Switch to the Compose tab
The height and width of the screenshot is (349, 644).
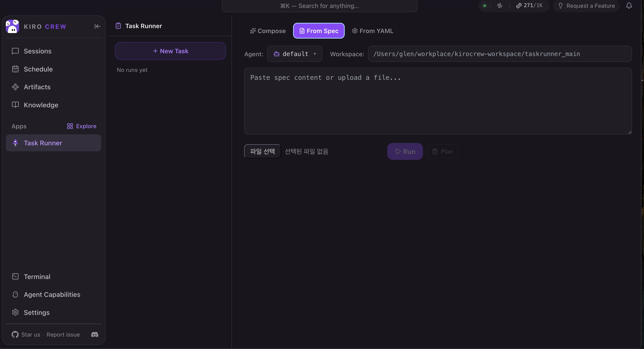pos(268,31)
